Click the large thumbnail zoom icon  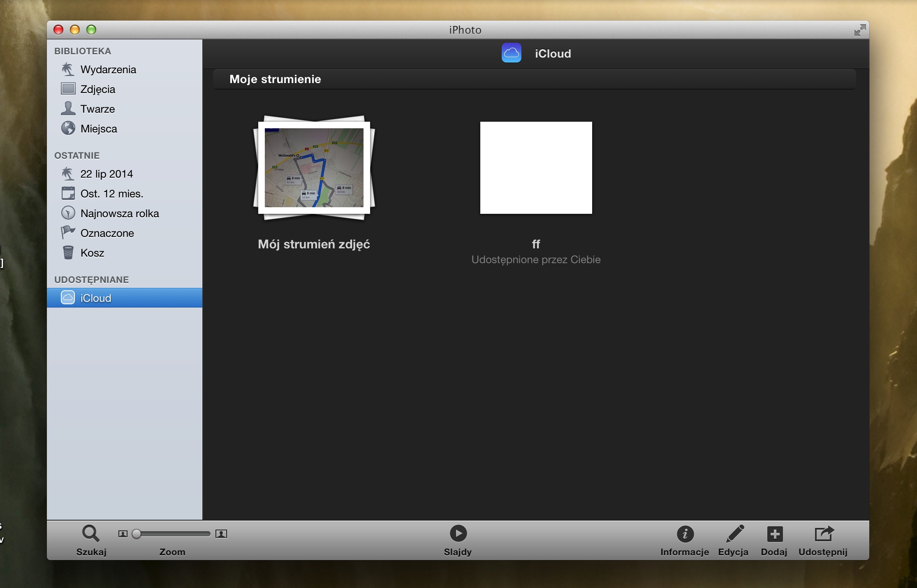[221, 534]
